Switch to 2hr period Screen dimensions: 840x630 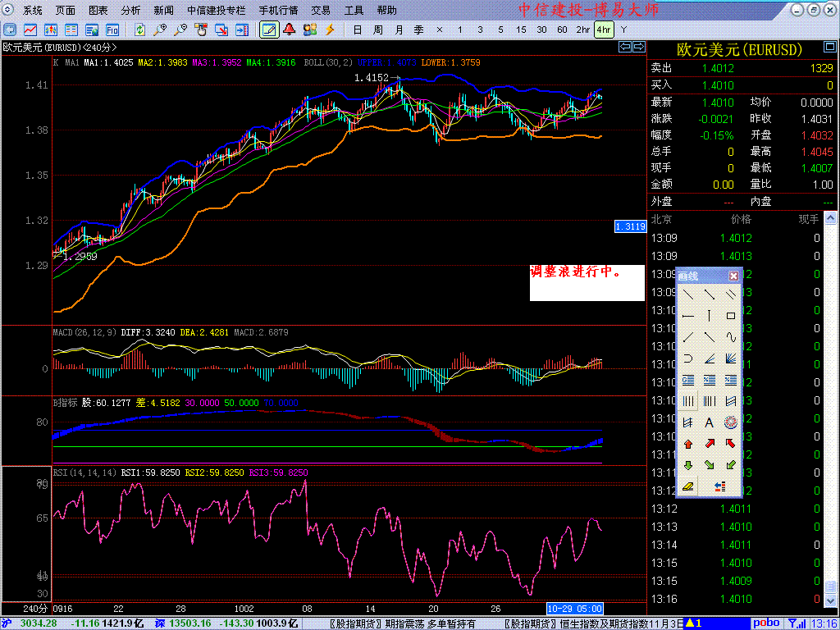[x=583, y=30]
